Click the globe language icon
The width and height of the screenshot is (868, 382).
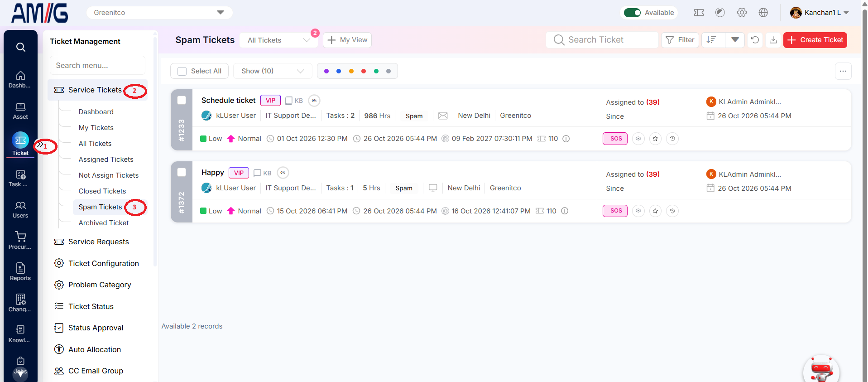point(763,13)
